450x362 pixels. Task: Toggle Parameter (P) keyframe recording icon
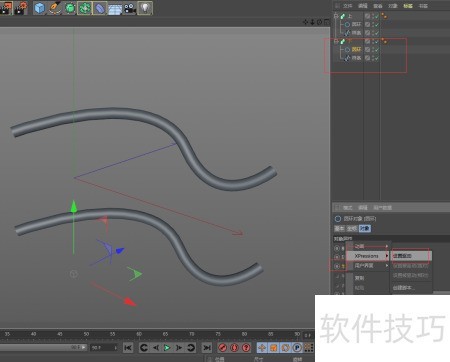coord(297,348)
